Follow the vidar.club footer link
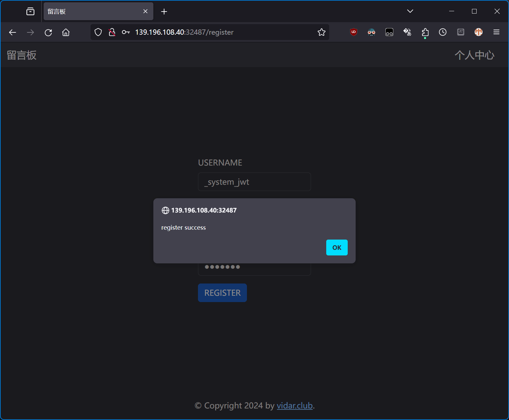This screenshot has height=420, width=509. pyautogui.click(x=294, y=405)
